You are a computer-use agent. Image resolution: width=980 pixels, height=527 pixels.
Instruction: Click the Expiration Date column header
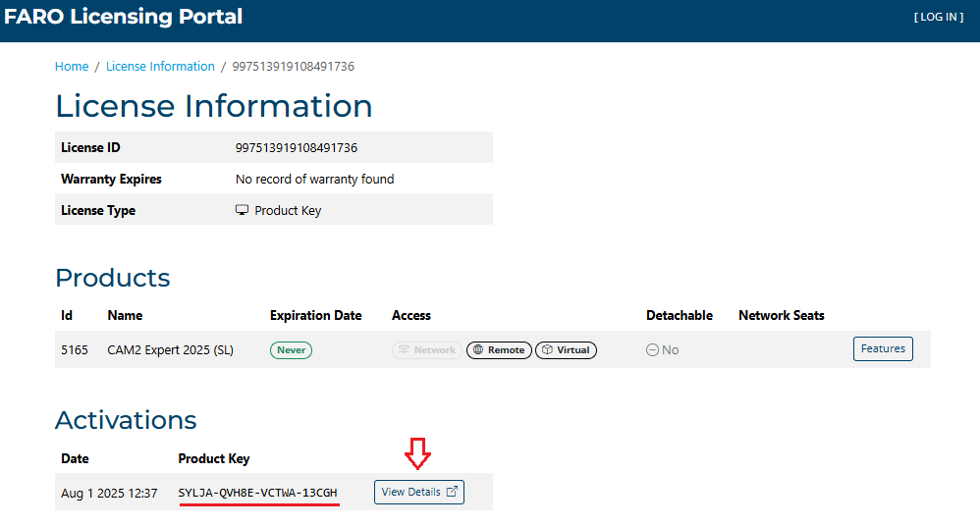(x=315, y=315)
